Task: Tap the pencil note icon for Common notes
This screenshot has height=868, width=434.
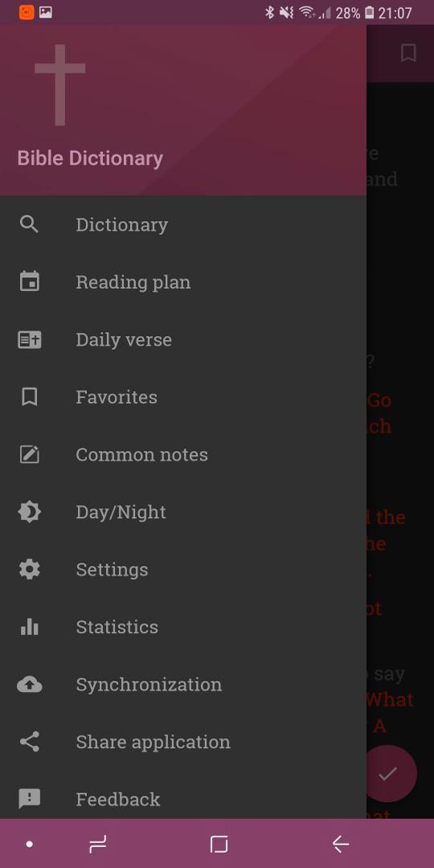Action: click(x=30, y=454)
